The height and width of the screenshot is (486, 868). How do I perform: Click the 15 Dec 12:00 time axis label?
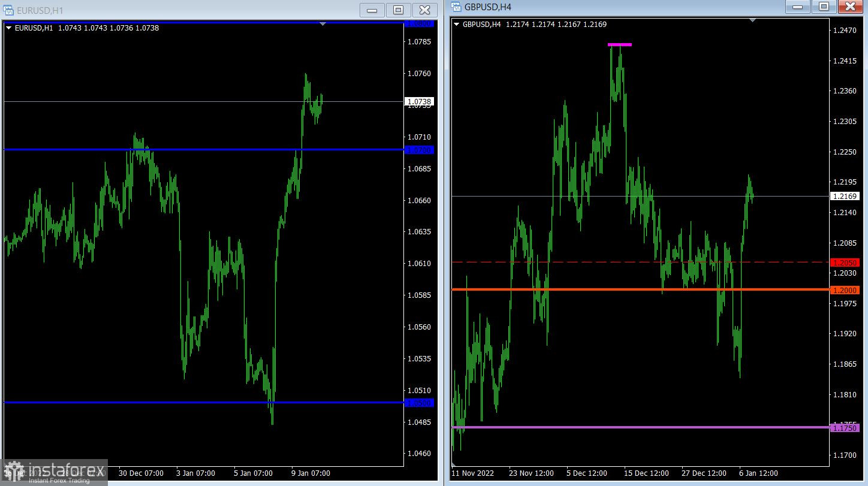[x=647, y=473]
